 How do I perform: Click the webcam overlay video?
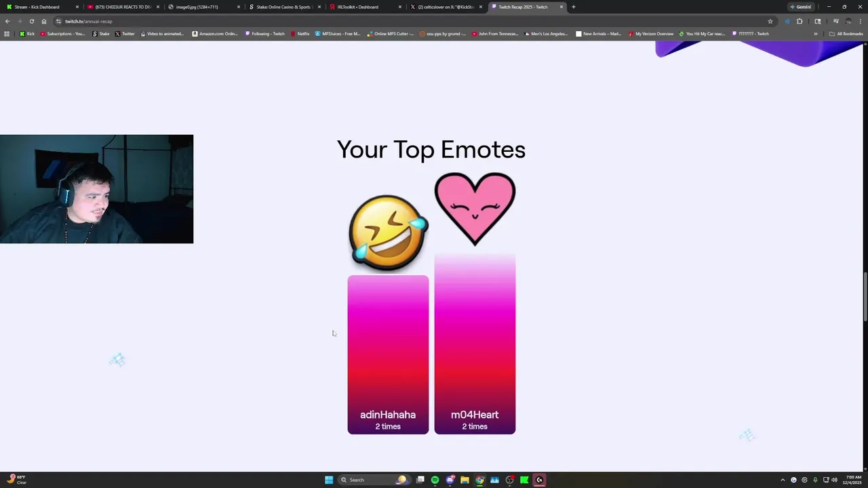(x=96, y=189)
